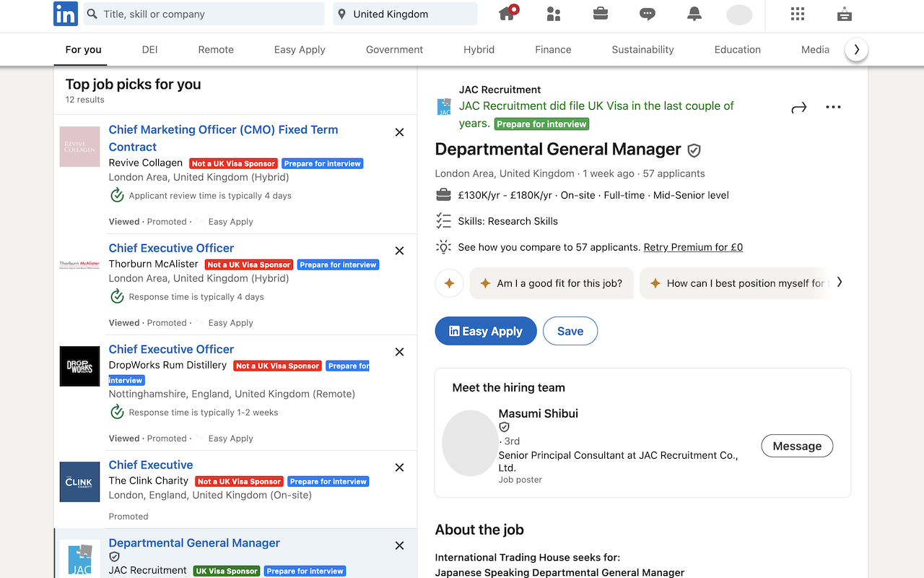Dismiss the Thorburn McAlister CEO job

tap(400, 251)
